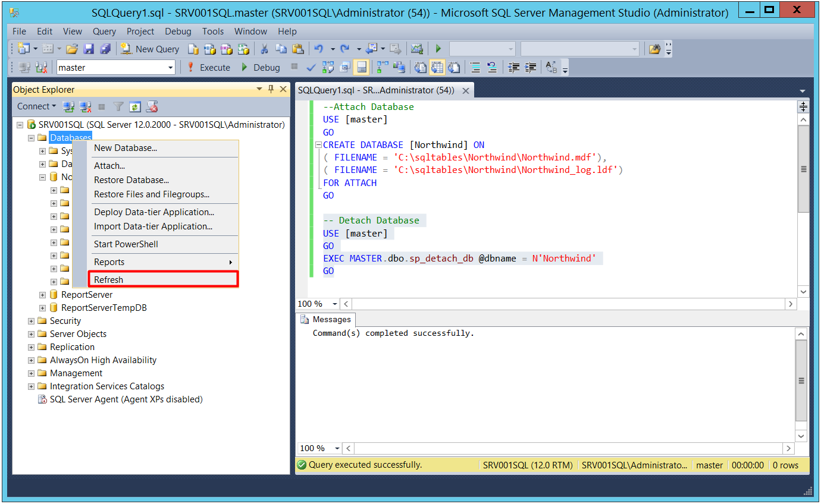Image resolution: width=821 pixels, height=504 pixels.
Task: Expand the ReportServerTempDB node
Action: 43,308
